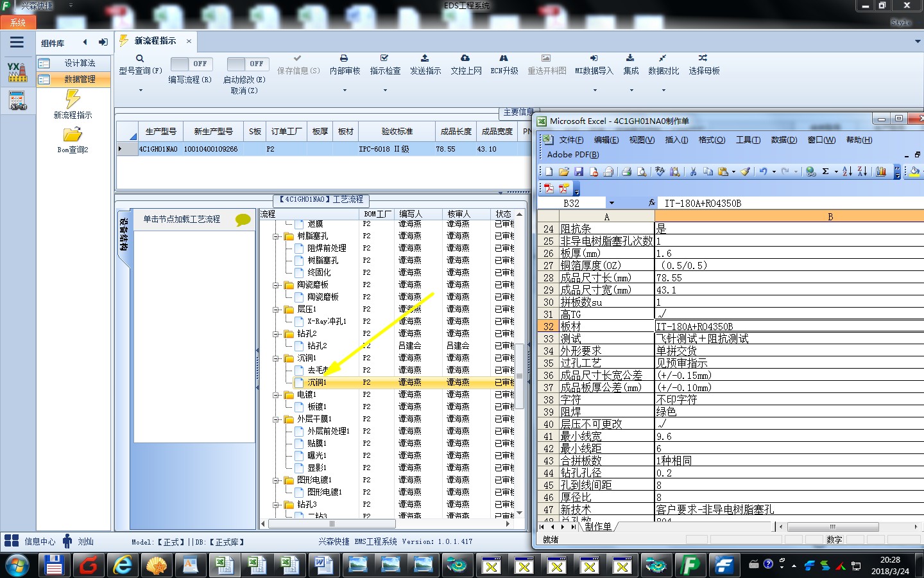924x578 pixels.
Task: Open the Excel 文件(F) menu
Action: pyautogui.click(x=571, y=140)
